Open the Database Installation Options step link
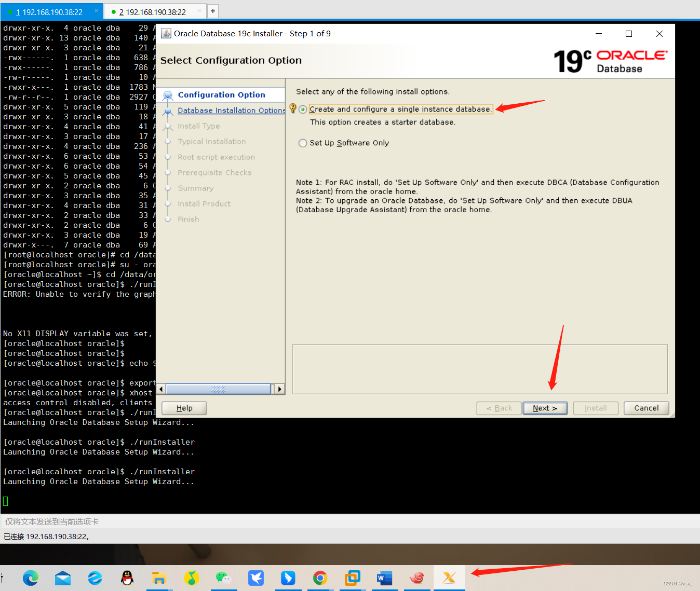Viewport: 700px width, 591px height. pyautogui.click(x=232, y=111)
